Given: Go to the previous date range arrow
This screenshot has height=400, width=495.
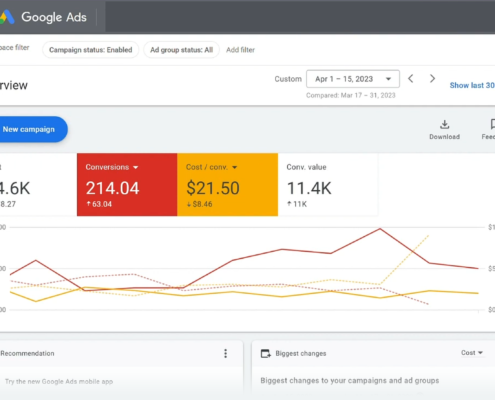Looking at the screenshot, I should [x=411, y=79].
